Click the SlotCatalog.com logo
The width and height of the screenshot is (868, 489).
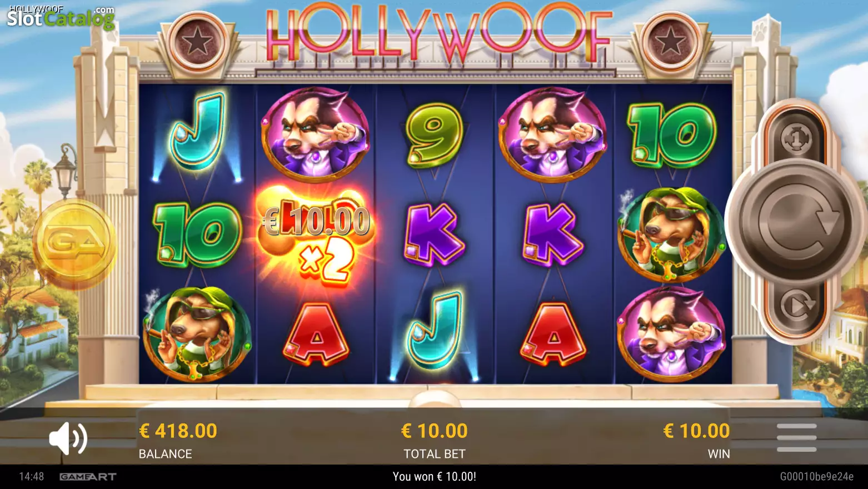point(61,17)
